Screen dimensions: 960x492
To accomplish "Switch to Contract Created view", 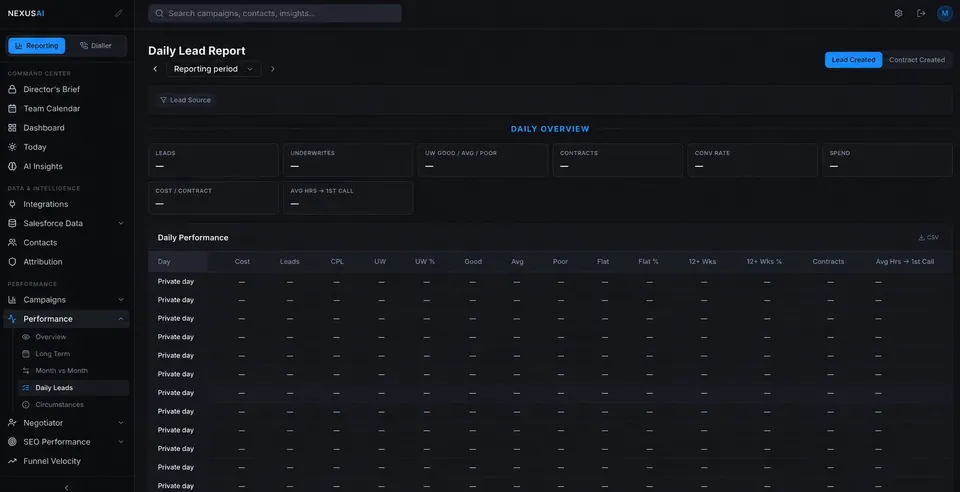I will (x=917, y=60).
